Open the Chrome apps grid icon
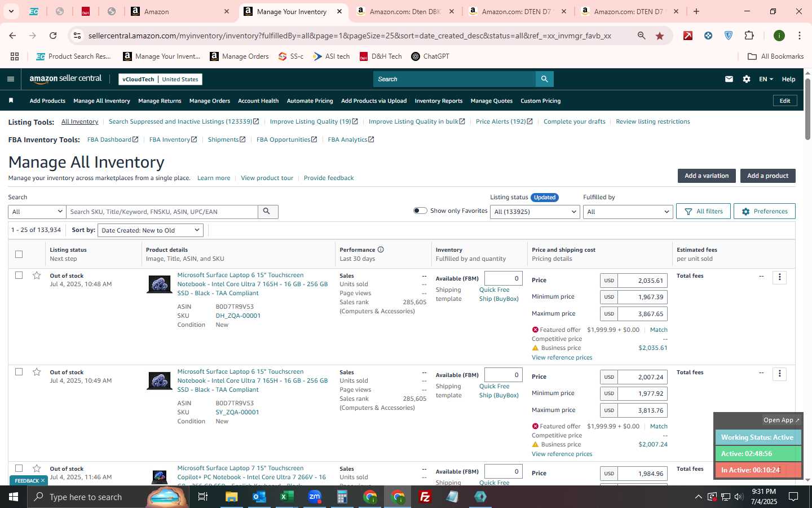The height and width of the screenshot is (508, 812). (x=15, y=56)
